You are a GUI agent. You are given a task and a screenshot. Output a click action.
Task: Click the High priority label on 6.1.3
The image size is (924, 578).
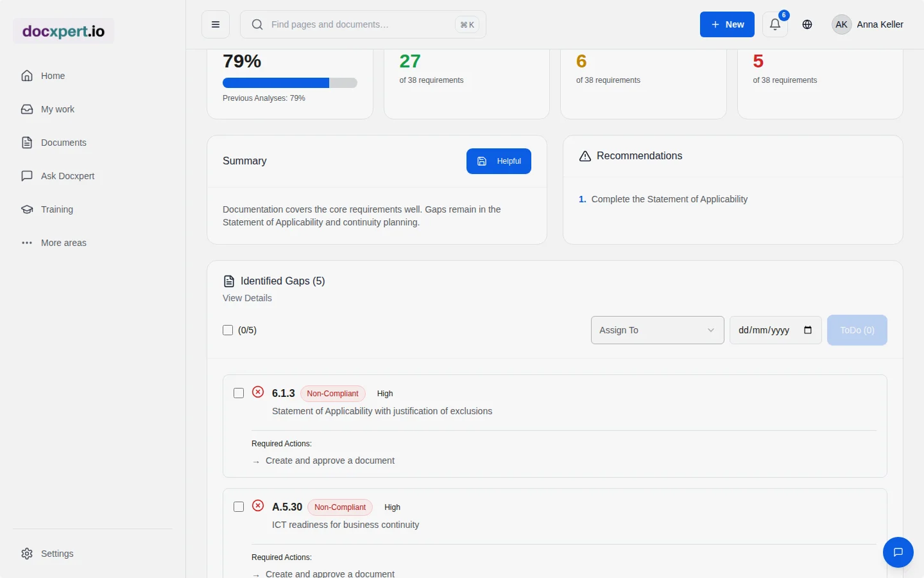point(385,394)
